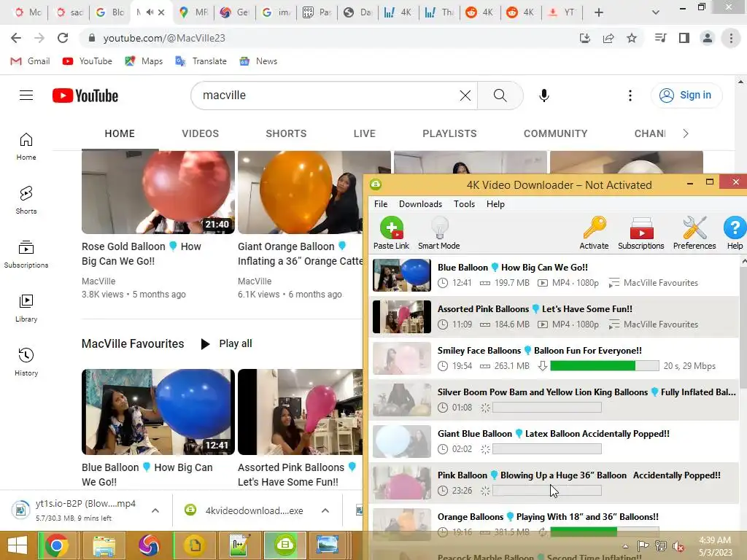This screenshot has height=560, width=747.
Task: Open a new Chrome tab
Action: (599, 12)
